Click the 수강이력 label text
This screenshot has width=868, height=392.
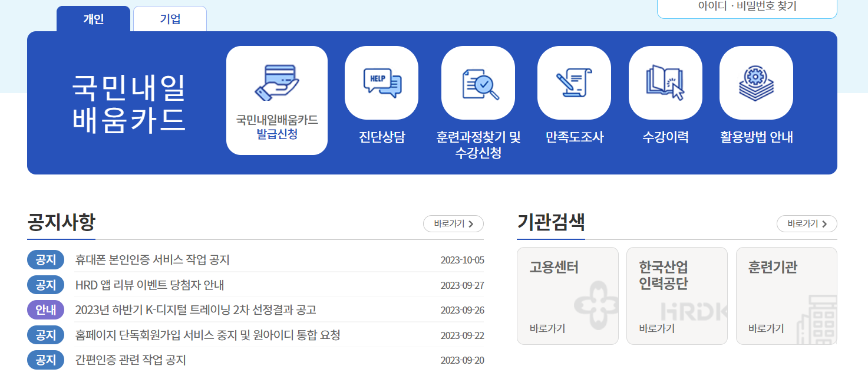tap(665, 137)
